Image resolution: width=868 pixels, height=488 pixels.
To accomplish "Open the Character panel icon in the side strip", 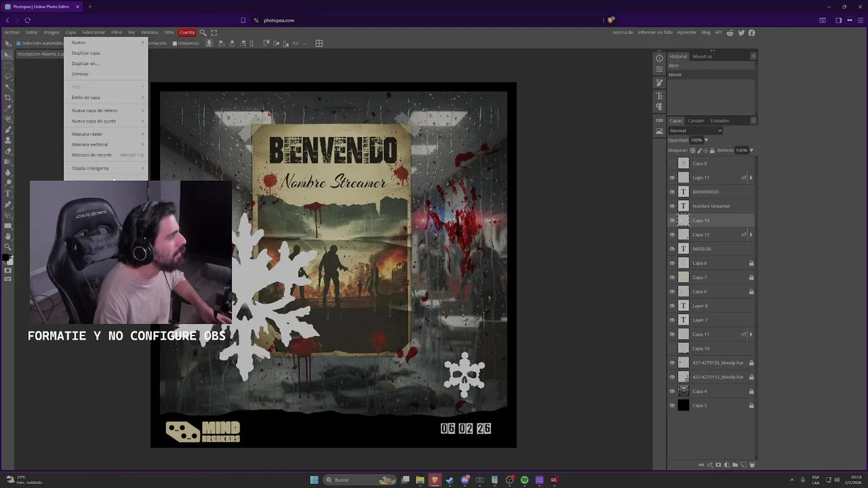I will [659, 96].
